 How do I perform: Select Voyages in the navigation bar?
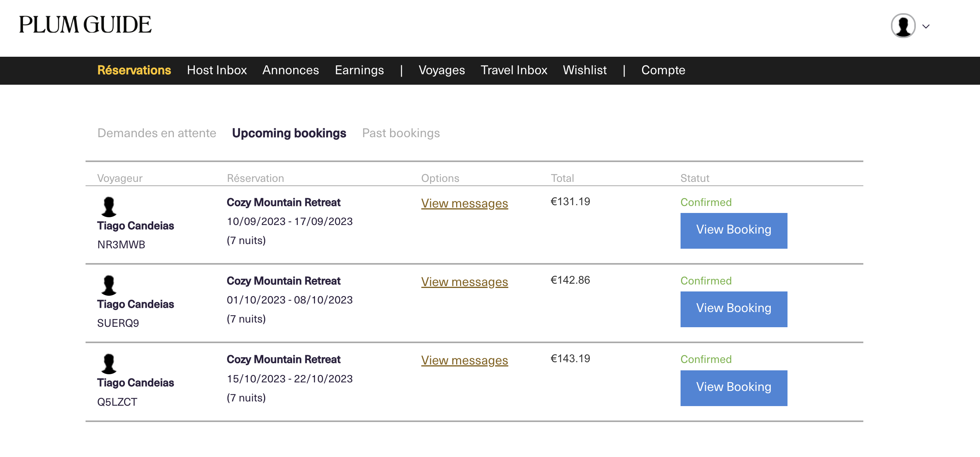point(441,70)
